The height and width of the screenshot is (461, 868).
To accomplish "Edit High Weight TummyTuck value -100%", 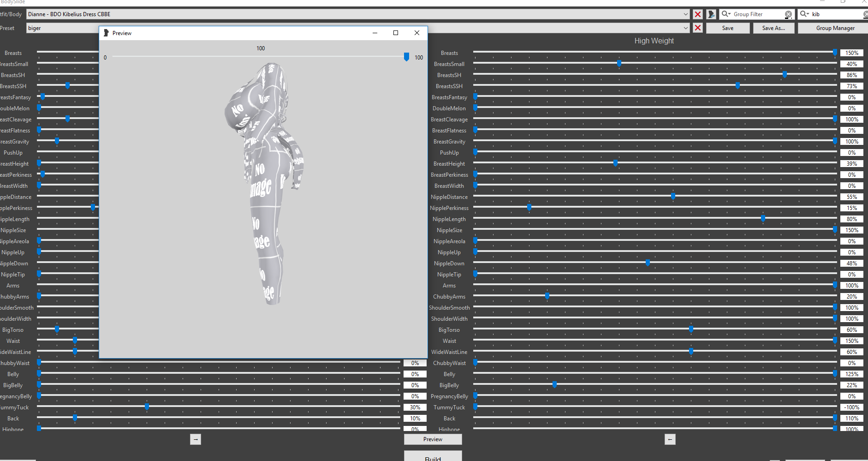I will tap(852, 407).
